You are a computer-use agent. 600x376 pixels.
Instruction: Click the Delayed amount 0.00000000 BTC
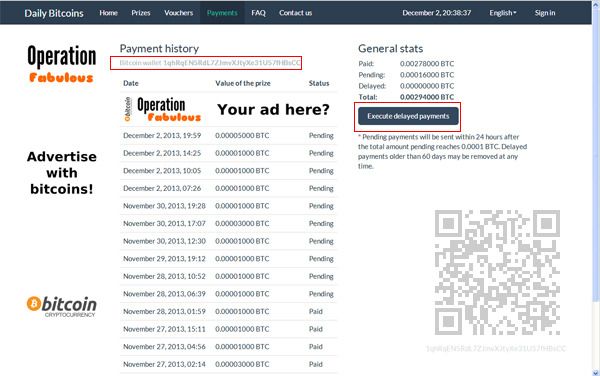tap(427, 86)
